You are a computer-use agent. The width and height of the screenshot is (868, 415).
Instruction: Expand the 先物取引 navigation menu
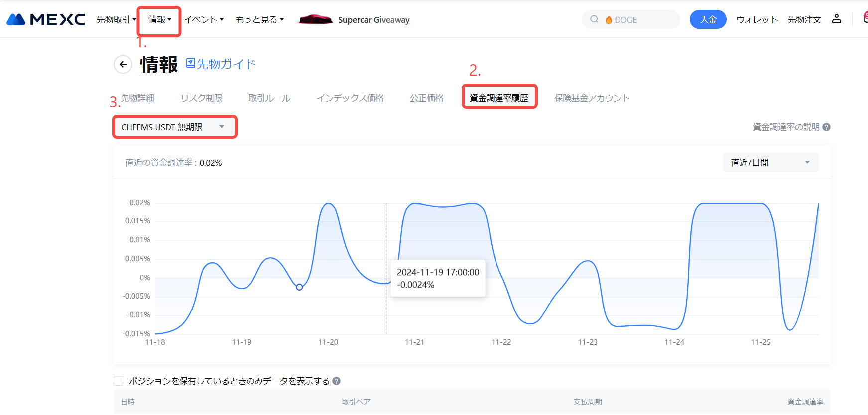tap(116, 20)
